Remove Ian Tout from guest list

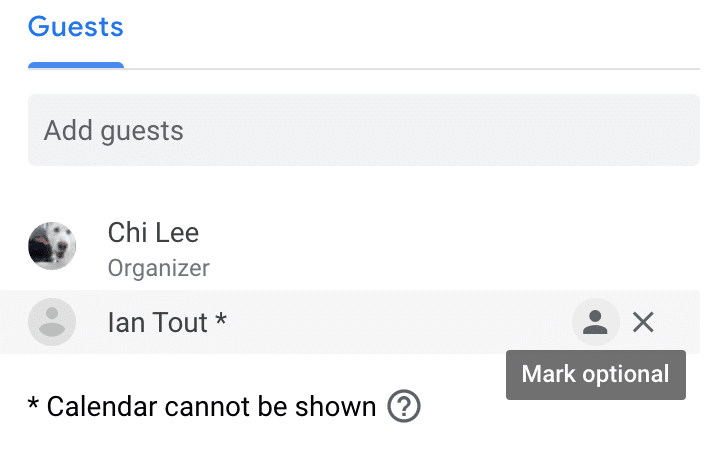point(643,322)
